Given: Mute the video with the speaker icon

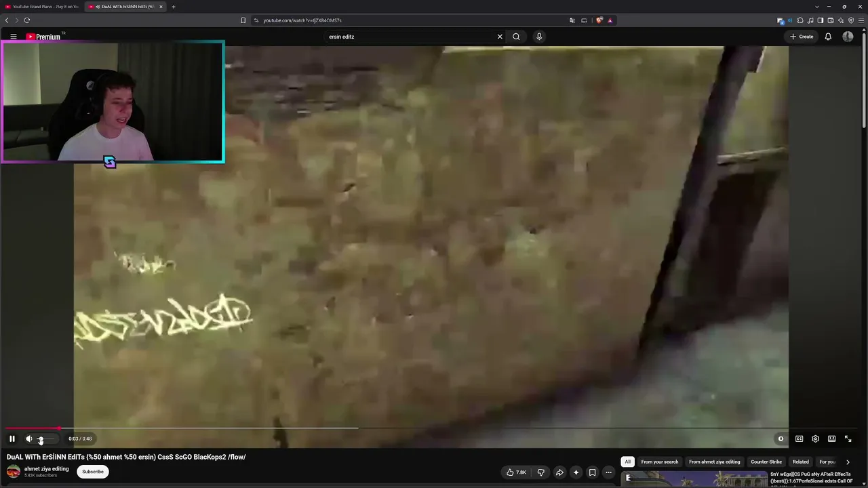Looking at the screenshot, I should [x=28, y=439].
